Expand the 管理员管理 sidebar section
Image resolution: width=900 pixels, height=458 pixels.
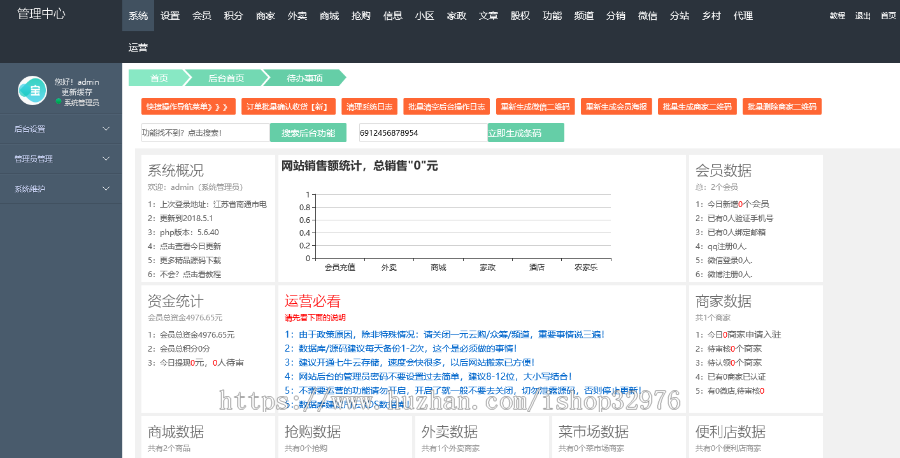click(x=61, y=159)
